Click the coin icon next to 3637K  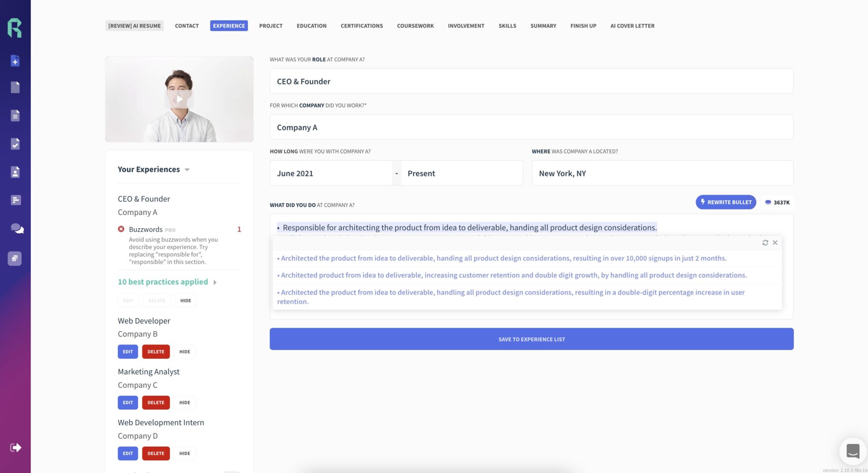click(x=767, y=202)
